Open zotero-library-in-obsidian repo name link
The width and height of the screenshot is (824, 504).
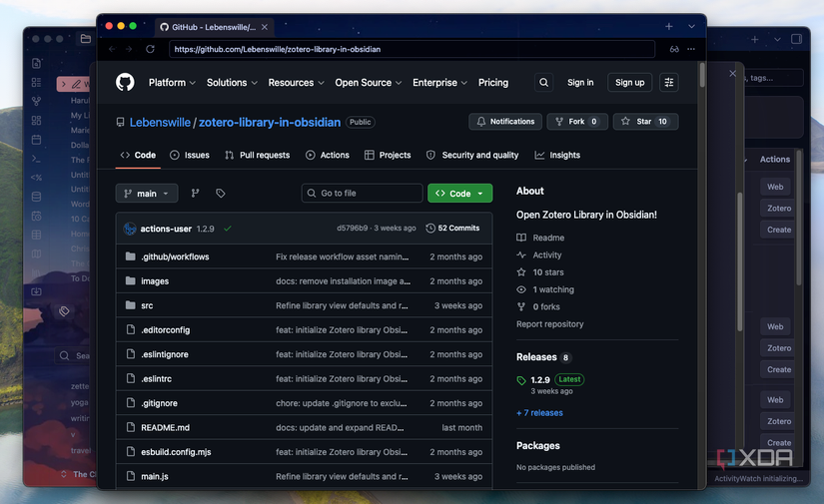pyautogui.click(x=270, y=123)
